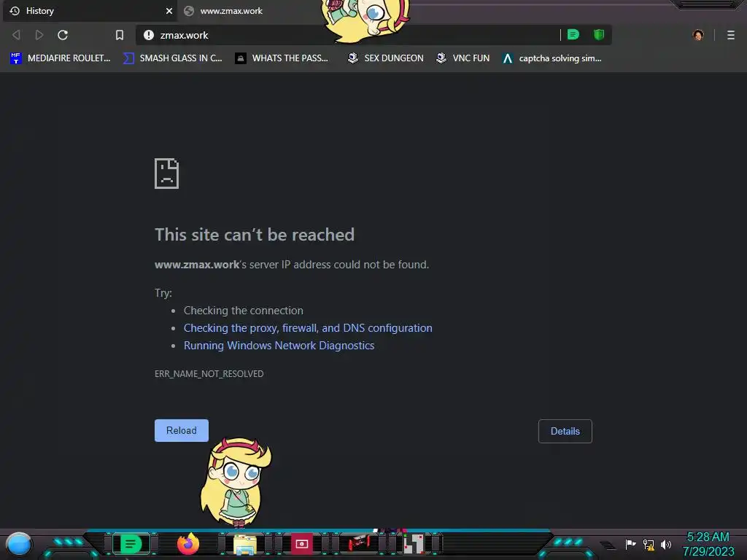Open File Explorer from the taskbar
Screen dimensions: 747x560
245,545
